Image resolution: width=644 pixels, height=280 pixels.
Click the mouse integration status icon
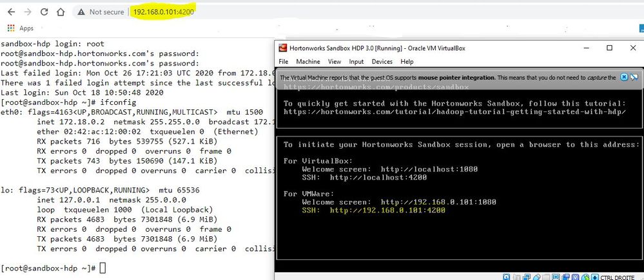pos(585,277)
